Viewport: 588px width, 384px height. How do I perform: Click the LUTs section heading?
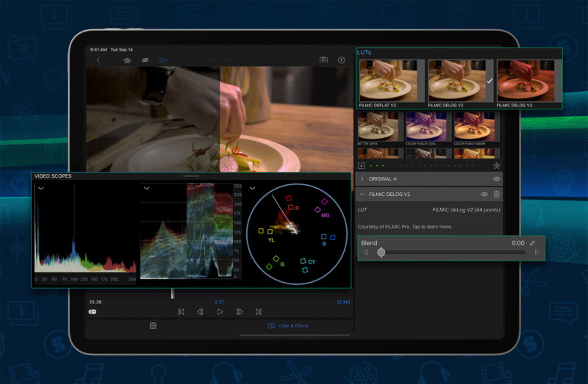[x=364, y=52]
